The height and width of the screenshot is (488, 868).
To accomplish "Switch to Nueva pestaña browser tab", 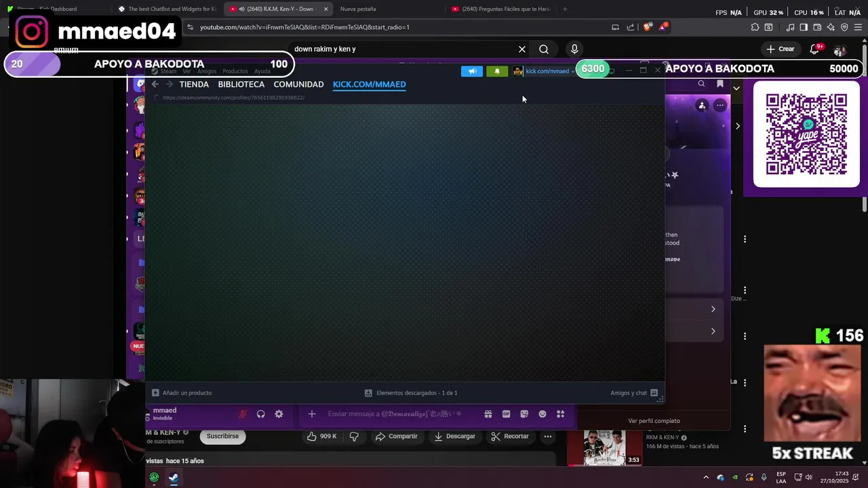I will [x=358, y=9].
